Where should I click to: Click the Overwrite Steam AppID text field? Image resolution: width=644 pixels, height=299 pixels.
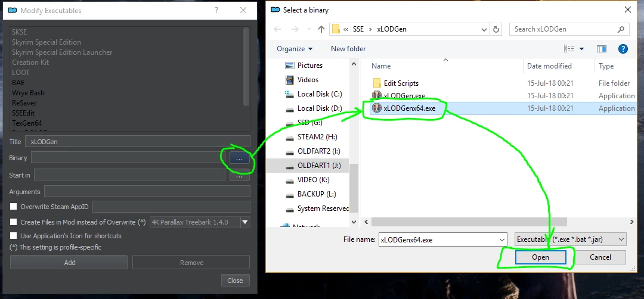click(x=171, y=206)
